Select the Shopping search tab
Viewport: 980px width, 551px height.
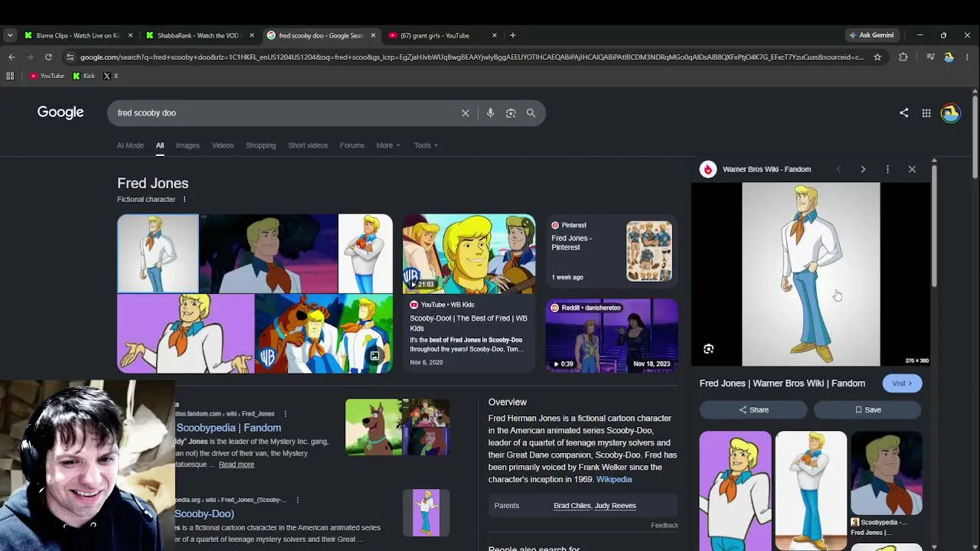(x=260, y=145)
